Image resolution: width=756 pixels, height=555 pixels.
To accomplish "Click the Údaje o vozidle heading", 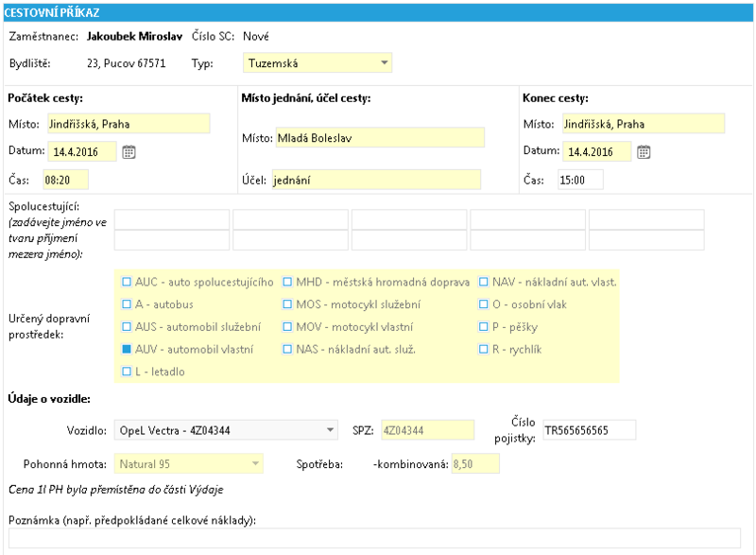I will (x=49, y=399).
